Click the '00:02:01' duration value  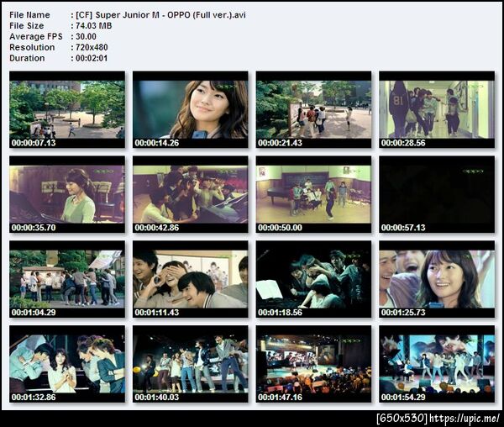point(92,58)
